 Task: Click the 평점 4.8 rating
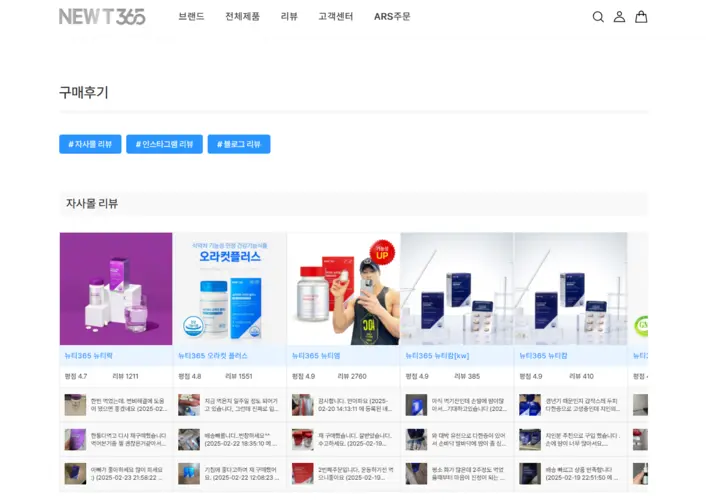[x=190, y=376]
